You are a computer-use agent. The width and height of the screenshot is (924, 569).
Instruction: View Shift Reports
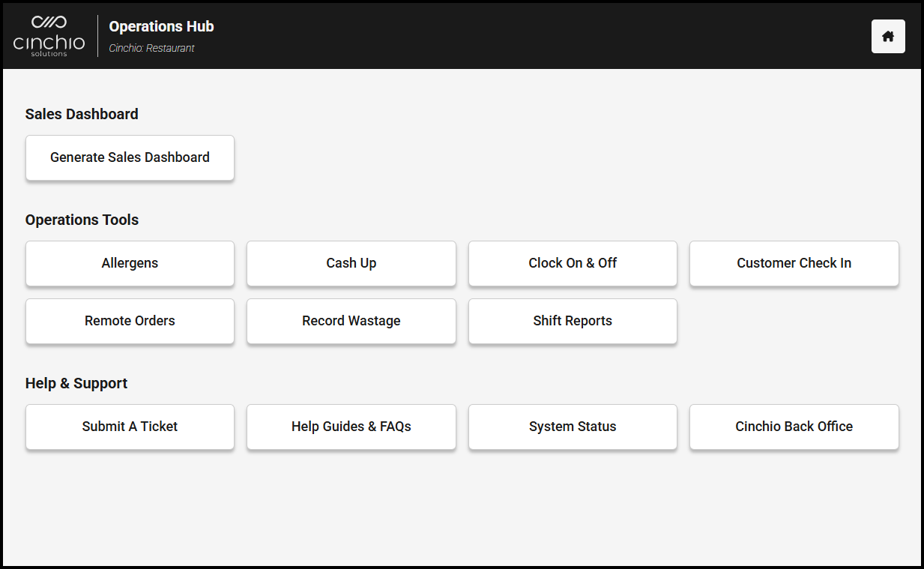[x=573, y=321]
